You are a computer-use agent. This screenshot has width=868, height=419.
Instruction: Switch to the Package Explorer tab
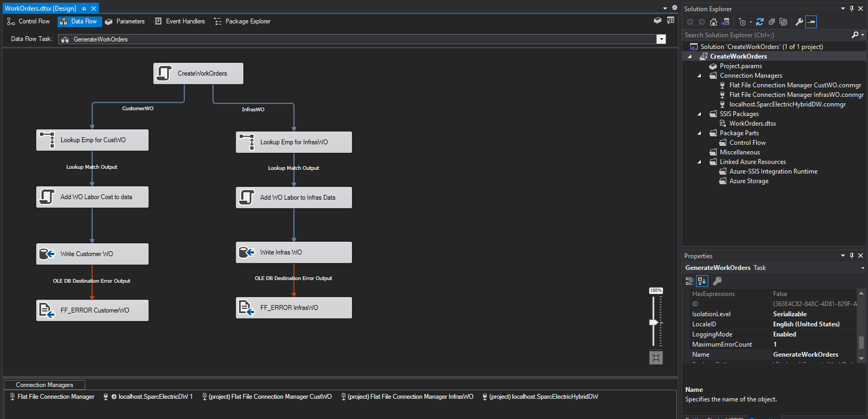point(242,21)
